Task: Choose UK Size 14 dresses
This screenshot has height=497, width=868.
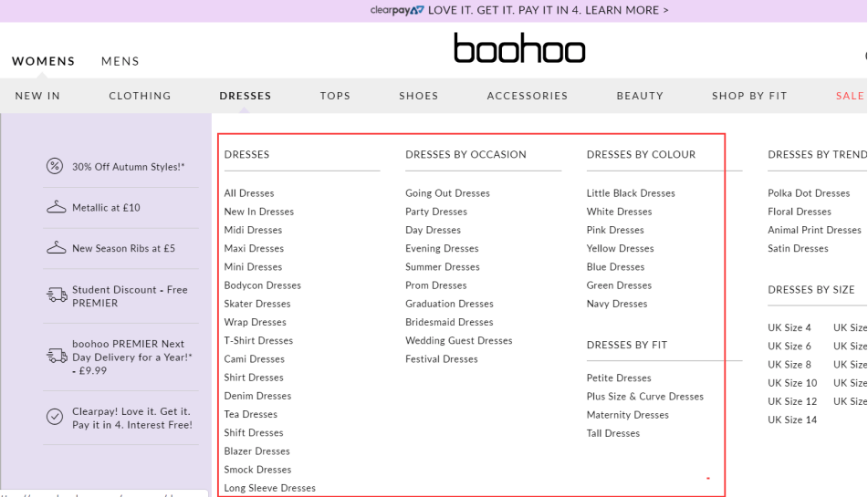Action: click(x=792, y=419)
